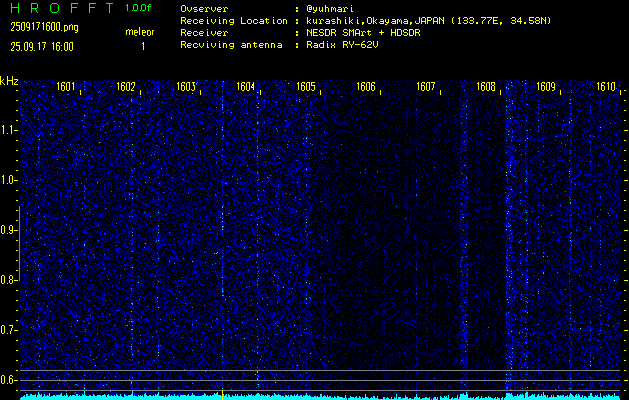Select the file name 2509171600.png
629x400 pixels.
(x=44, y=27)
